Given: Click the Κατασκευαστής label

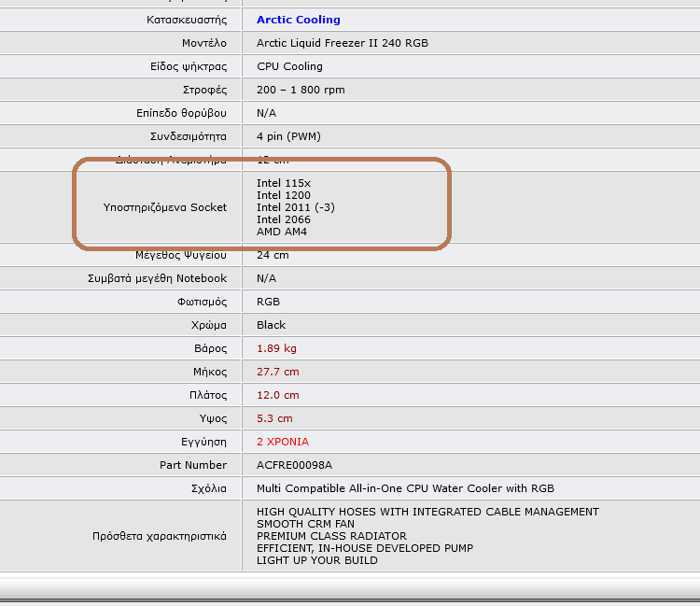Looking at the screenshot, I should 187,21.
